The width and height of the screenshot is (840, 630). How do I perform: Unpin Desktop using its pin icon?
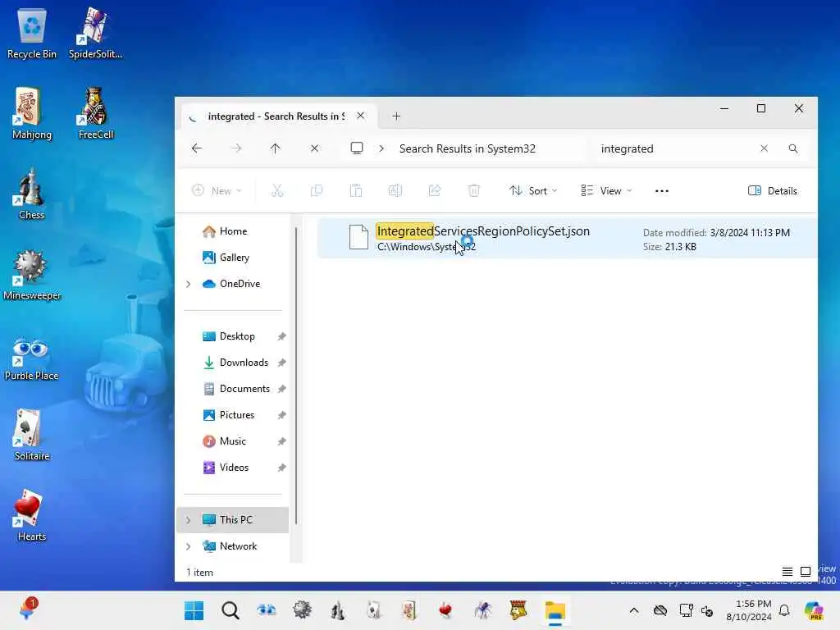pos(281,336)
